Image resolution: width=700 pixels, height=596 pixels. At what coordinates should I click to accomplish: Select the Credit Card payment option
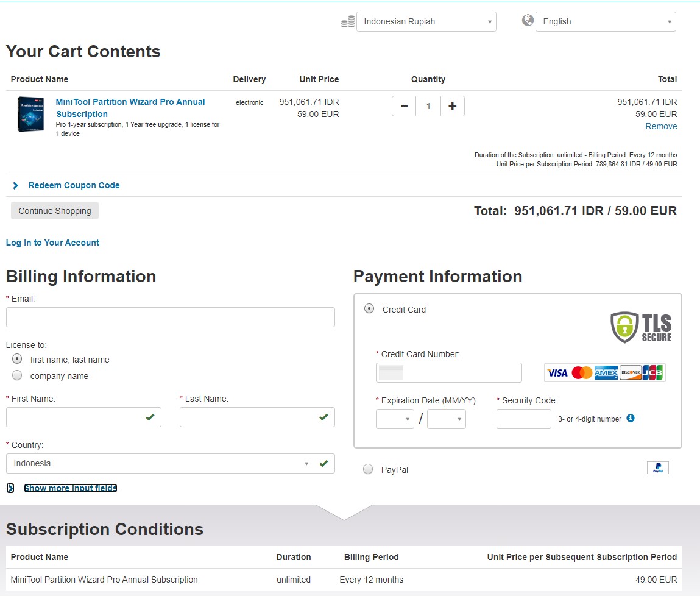pos(369,308)
